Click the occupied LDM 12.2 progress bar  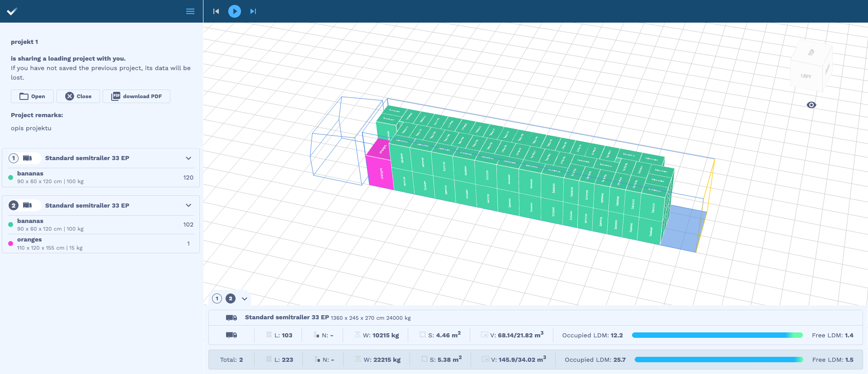(x=717, y=335)
